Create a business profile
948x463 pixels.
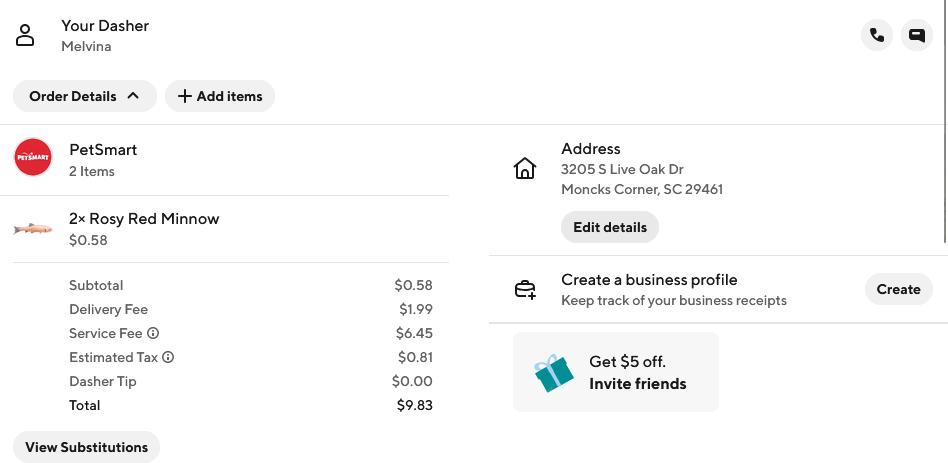tap(898, 290)
